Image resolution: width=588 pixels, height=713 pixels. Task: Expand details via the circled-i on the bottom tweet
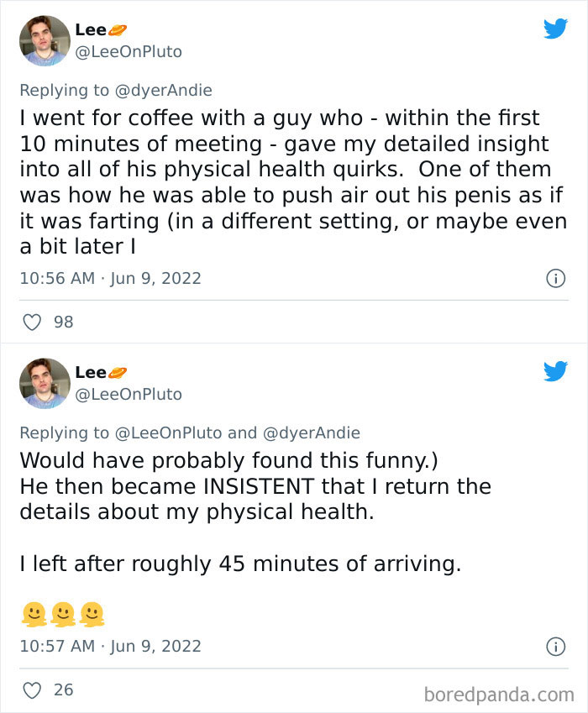pyautogui.click(x=556, y=646)
